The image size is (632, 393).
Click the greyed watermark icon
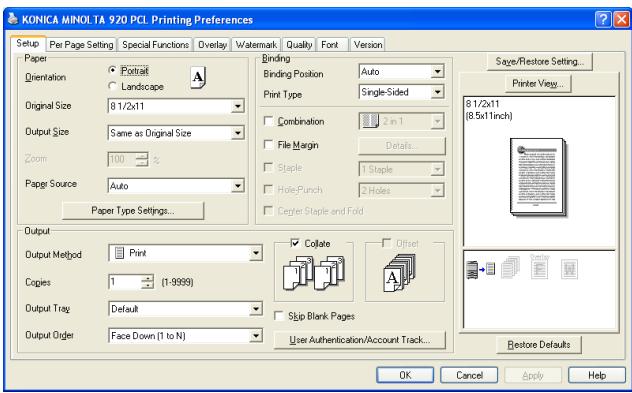[x=569, y=269]
